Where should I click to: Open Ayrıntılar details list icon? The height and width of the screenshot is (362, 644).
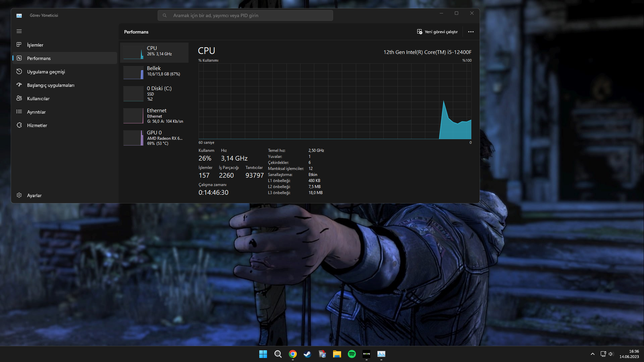coord(19,112)
